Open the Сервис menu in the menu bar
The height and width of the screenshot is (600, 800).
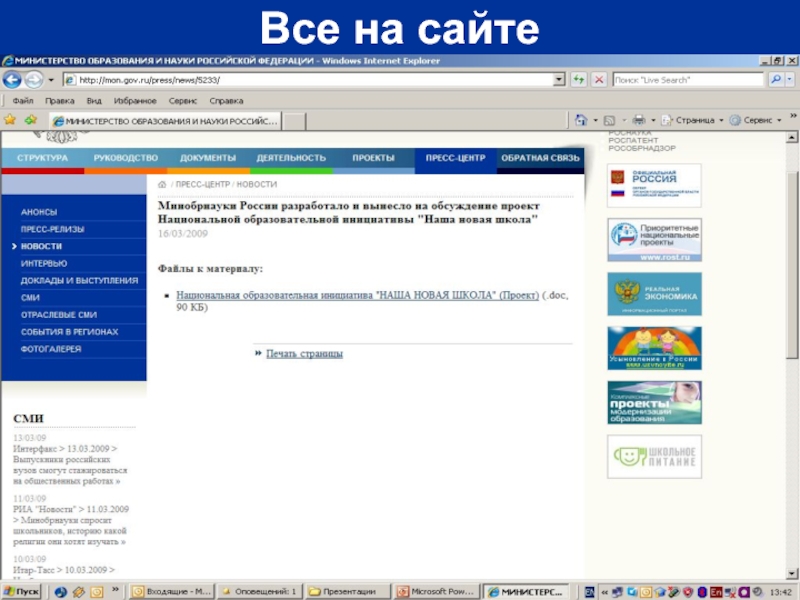183,101
